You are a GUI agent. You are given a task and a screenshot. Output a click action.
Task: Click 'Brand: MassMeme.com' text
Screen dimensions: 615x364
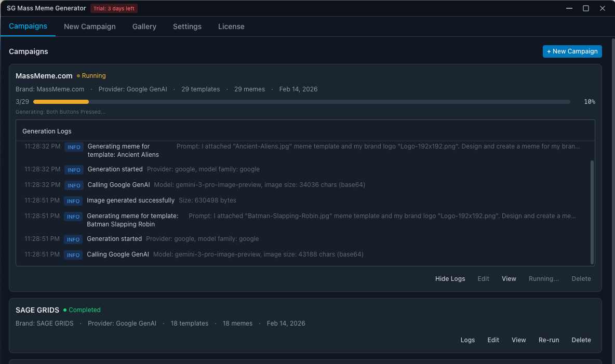tap(50, 89)
